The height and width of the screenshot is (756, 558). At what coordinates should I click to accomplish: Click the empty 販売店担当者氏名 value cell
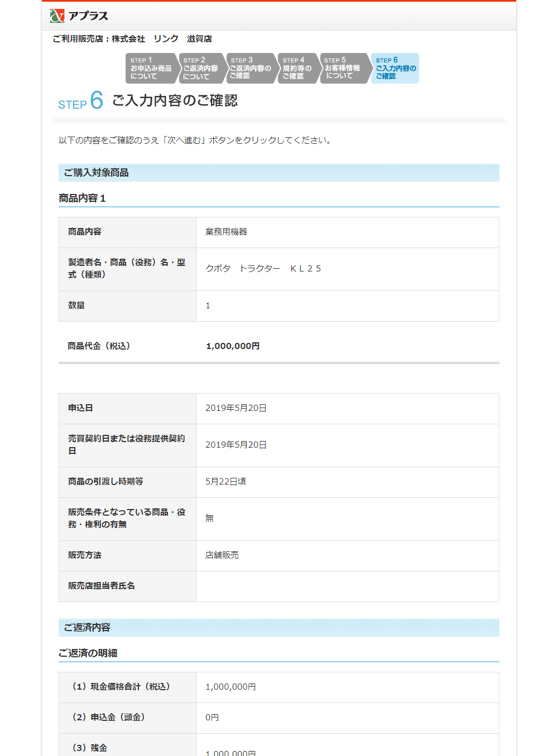click(x=347, y=586)
